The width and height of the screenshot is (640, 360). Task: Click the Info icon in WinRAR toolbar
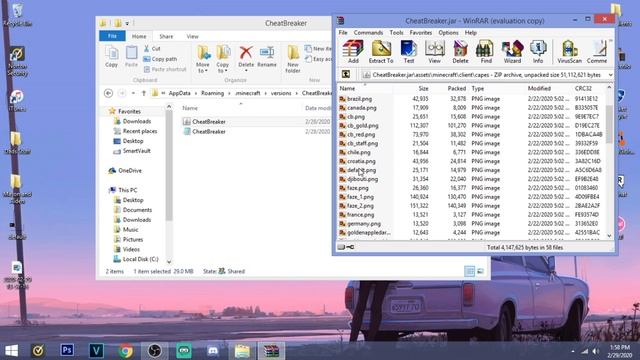coord(538,52)
